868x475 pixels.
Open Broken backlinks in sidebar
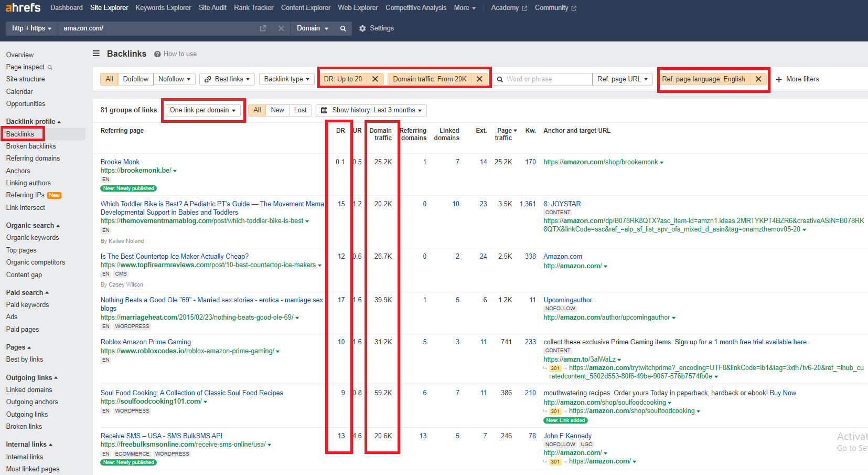31,146
